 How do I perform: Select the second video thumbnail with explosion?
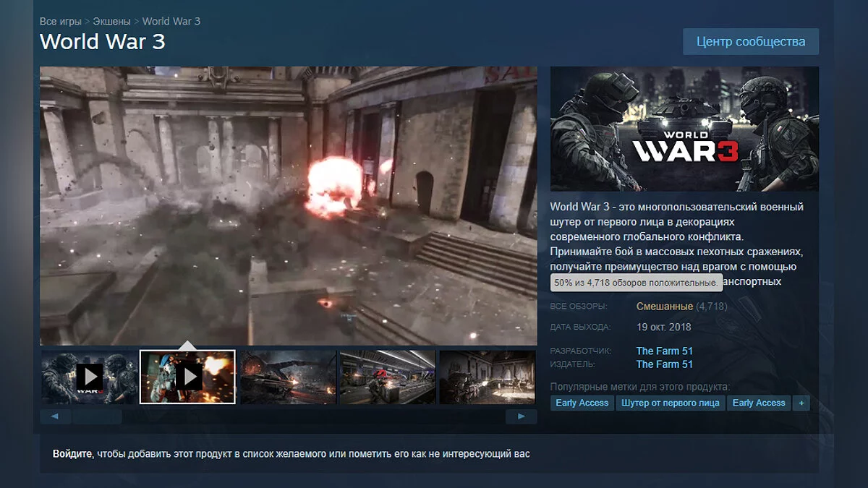(x=187, y=377)
